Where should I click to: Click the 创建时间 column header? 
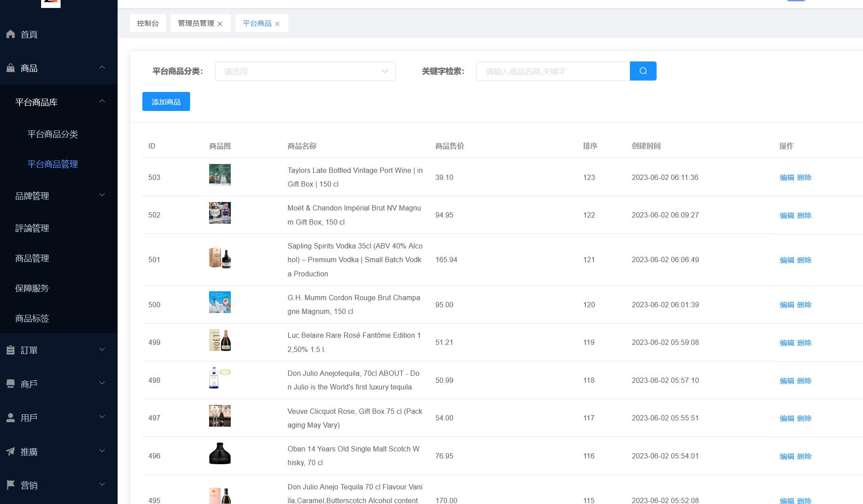tap(646, 146)
